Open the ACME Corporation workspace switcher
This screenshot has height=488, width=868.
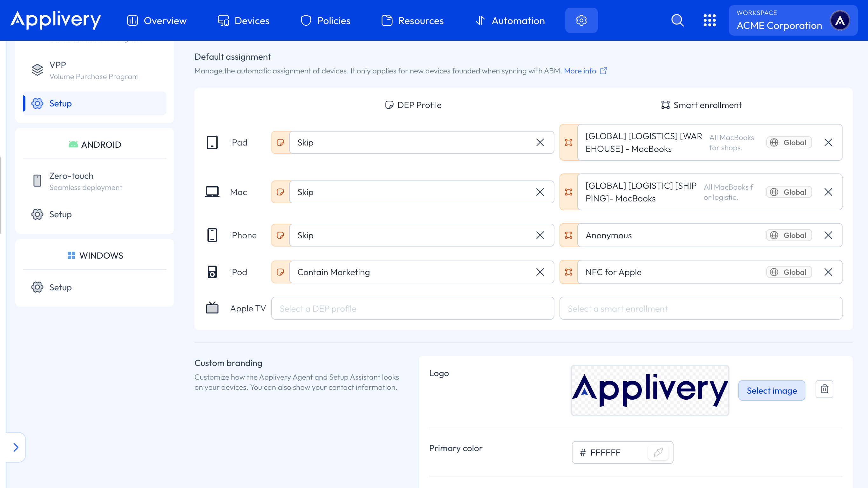click(x=792, y=21)
